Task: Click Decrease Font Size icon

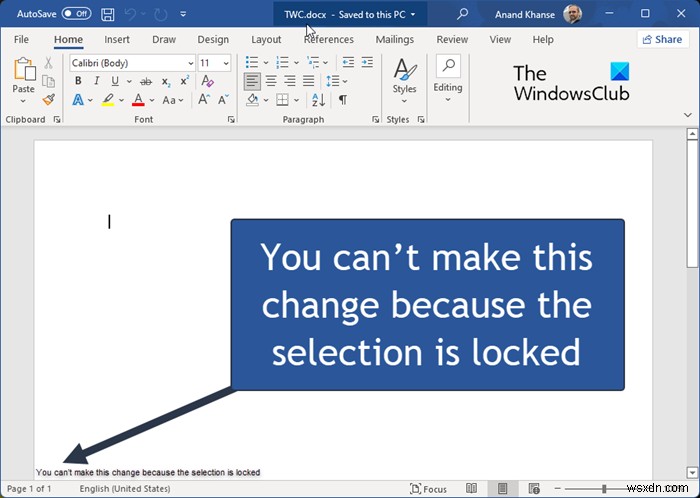Action: tap(223, 99)
